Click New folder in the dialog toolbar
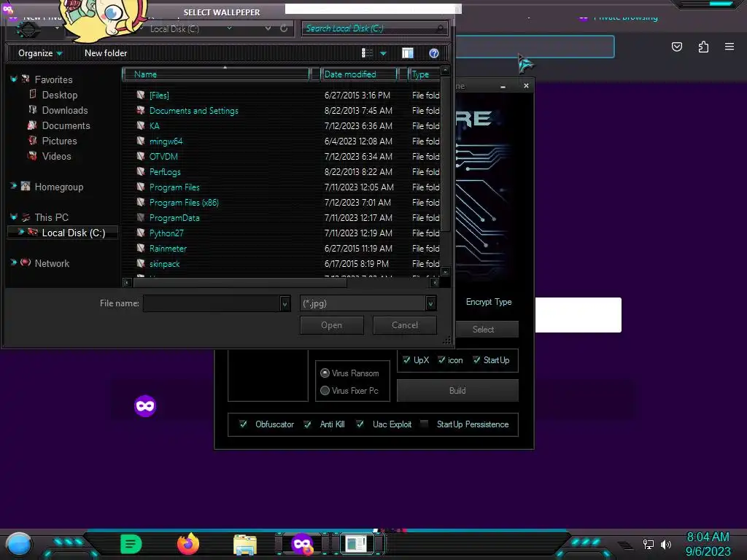This screenshot has width=747, height=560. (x=106, y=52)
